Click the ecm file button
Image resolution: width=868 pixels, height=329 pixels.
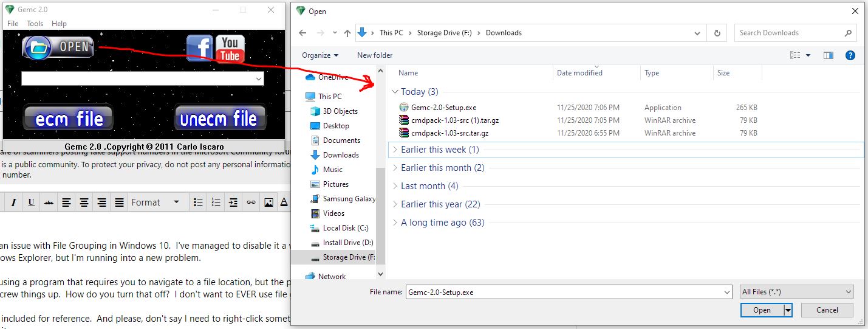click(68, 118)
